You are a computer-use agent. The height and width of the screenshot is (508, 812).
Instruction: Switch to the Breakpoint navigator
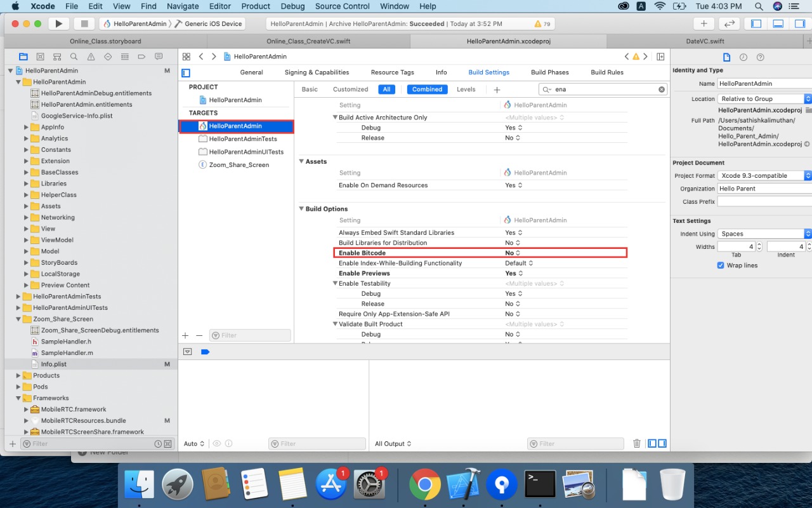coord(141,57)
